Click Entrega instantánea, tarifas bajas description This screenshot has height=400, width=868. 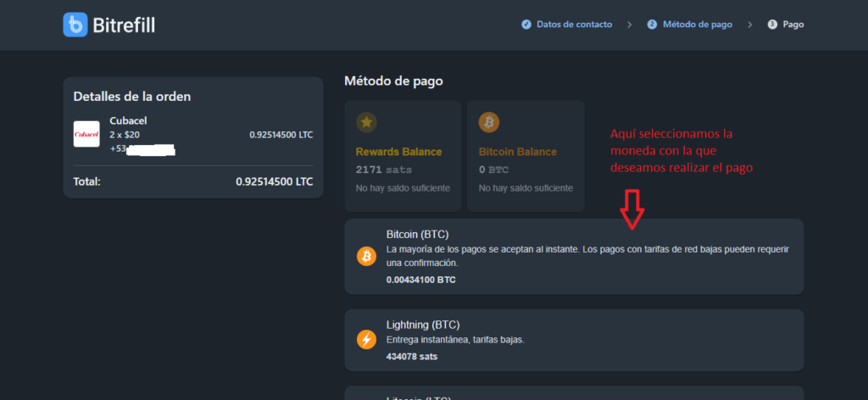455,340
